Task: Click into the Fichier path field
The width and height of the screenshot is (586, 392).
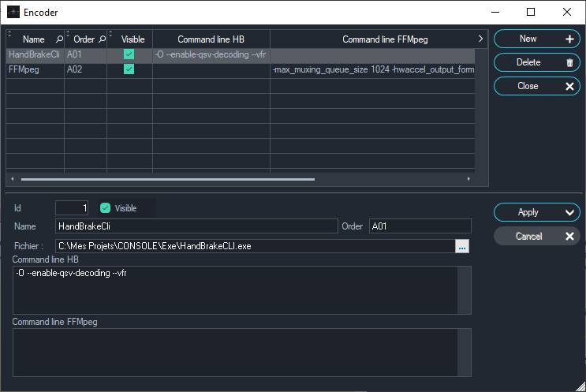Action: coord(256,246)
